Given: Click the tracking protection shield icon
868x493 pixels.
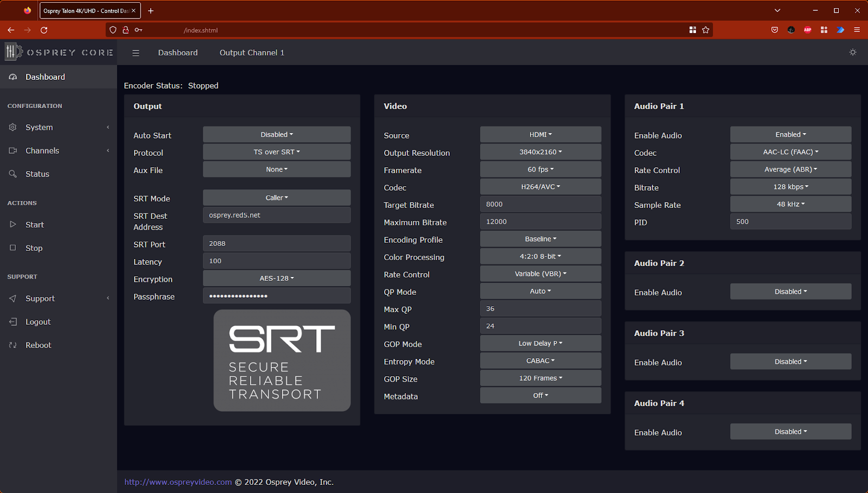Looking at the screenshot, I should pyautogui.click(x=113, y=30).
